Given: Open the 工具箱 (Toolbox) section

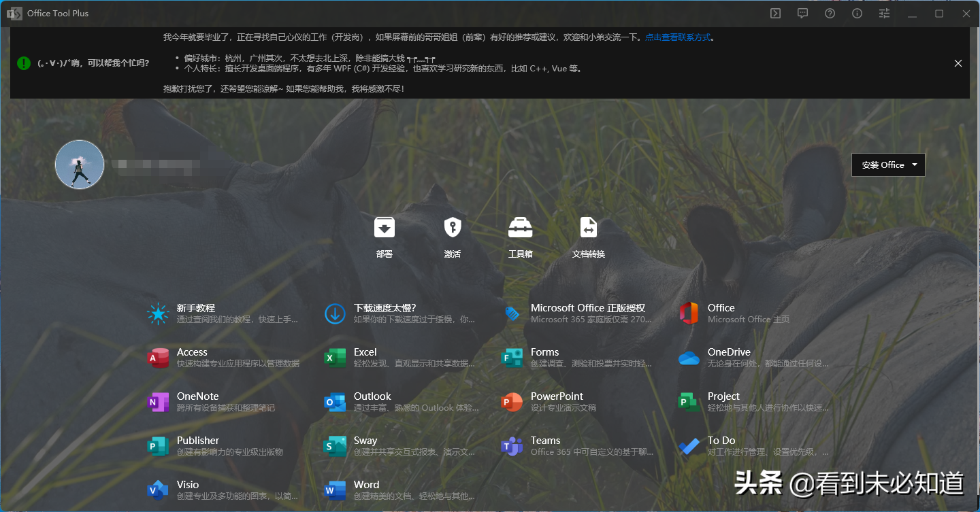Looking at the screenshot, I should tap(520, 237).
